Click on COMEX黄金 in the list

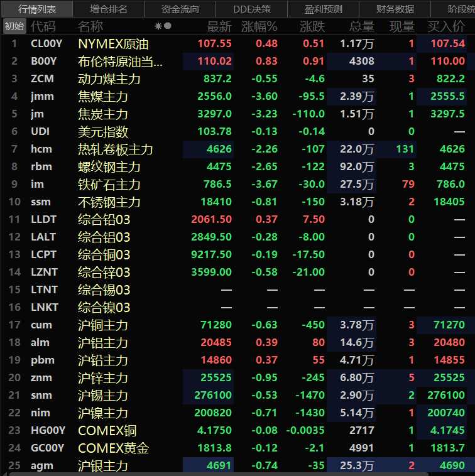click(114, 448)
